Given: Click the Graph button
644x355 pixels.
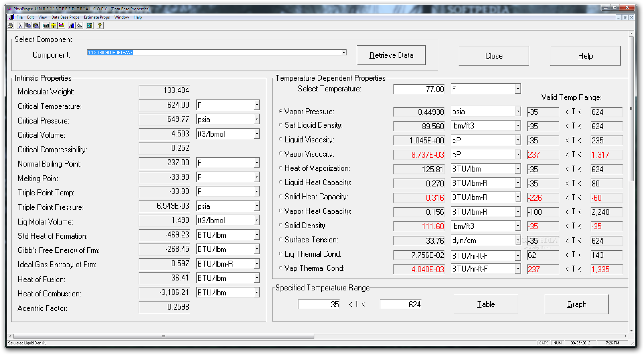Looking at the screenshot, I should click(x=577, y=304).
